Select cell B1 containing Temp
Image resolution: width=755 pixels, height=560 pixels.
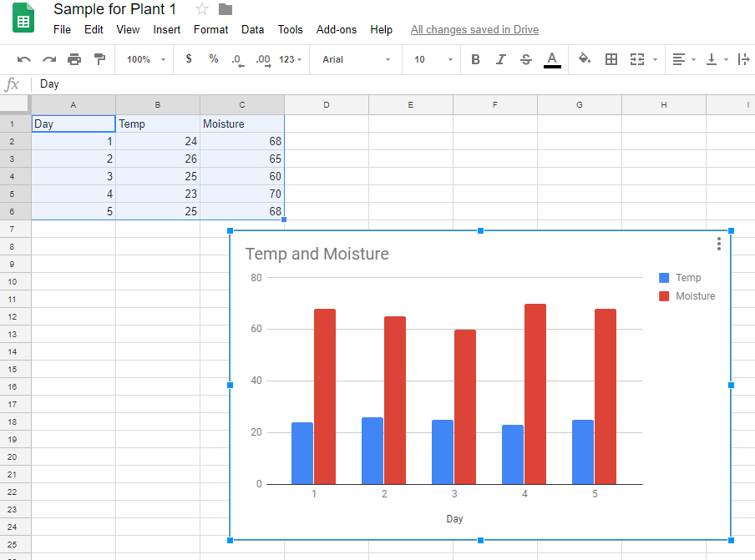click(x=158, y=124)
